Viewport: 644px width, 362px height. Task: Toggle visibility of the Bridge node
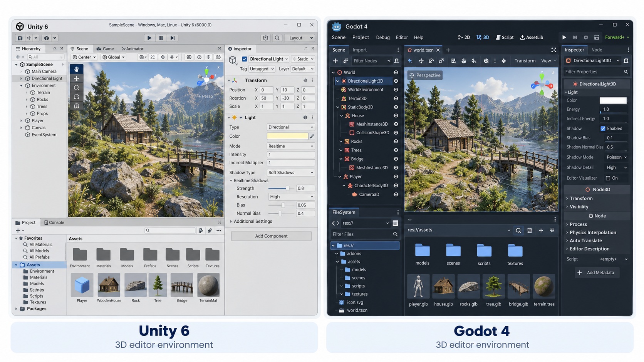[x=396, y=159]
